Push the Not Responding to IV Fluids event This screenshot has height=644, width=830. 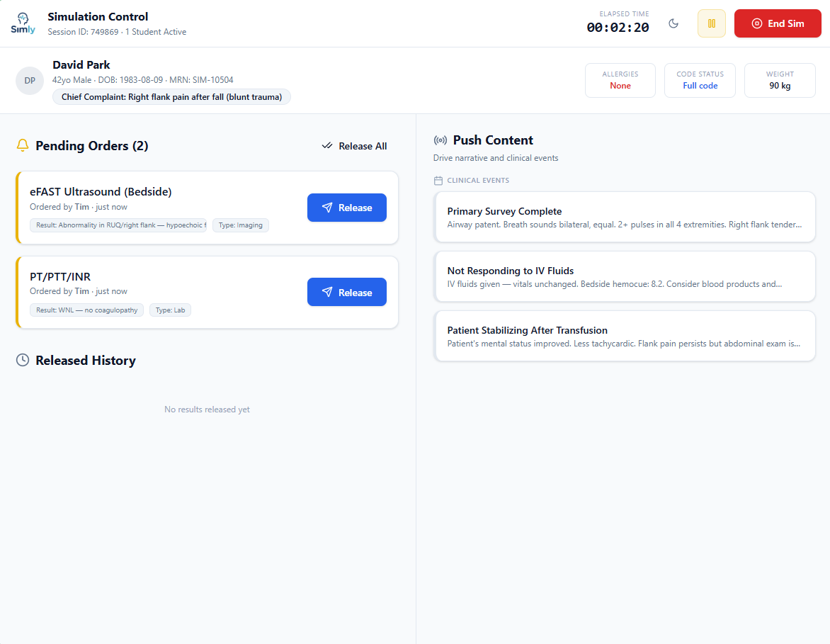coord(625,276)
